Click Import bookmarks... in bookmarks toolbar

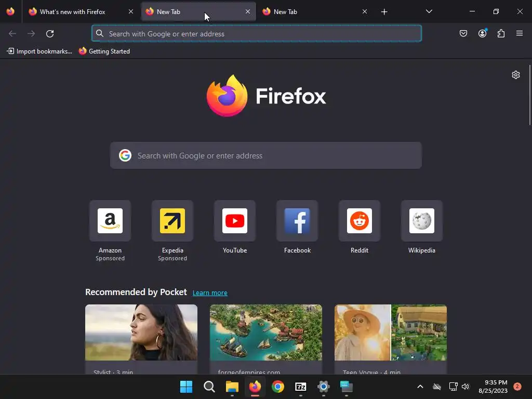pyautogui.click(x=39, y=51)
